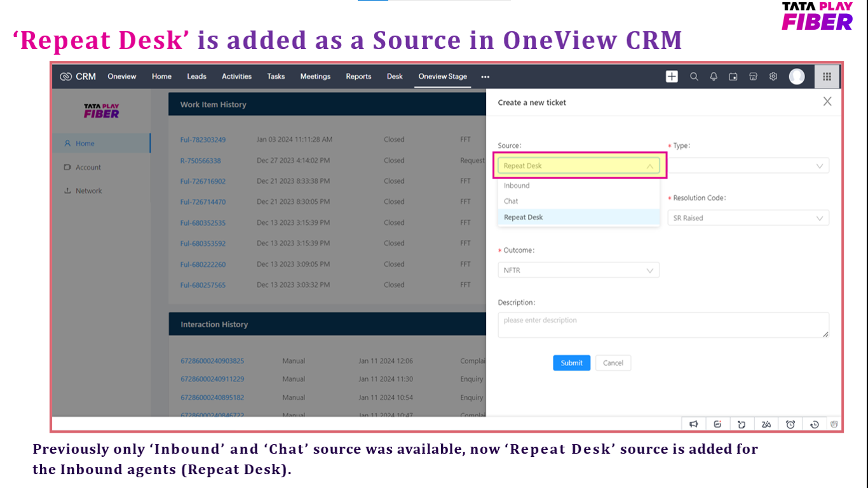Open work item R-750566338
868x488 pixels.
point(200,161)
